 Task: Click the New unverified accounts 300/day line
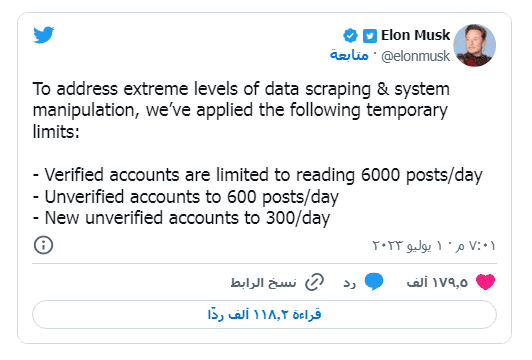click(x=181, y=218)
